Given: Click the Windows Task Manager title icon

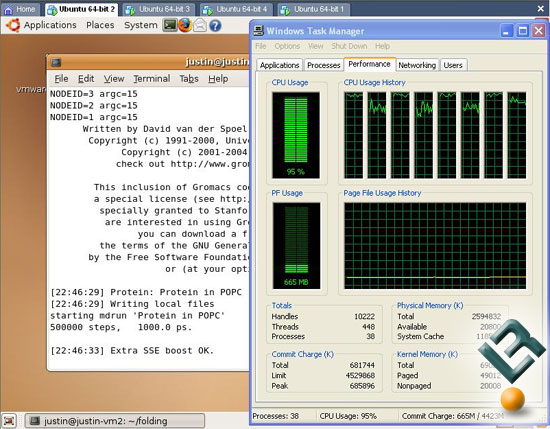Looking at the screenshot, I should click(259, 31).
